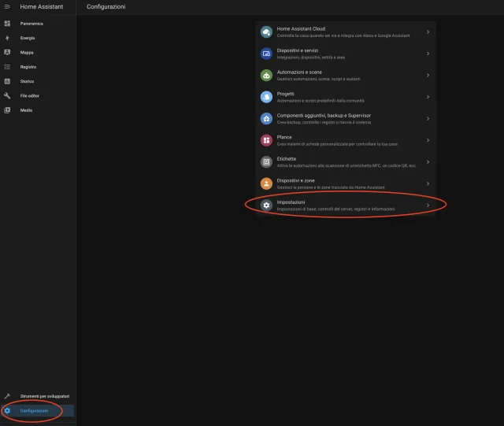This screenshot has height=426, width=504.
Task: Click the Home Assistant Cloud icon
Action: [x=266, y=31]
